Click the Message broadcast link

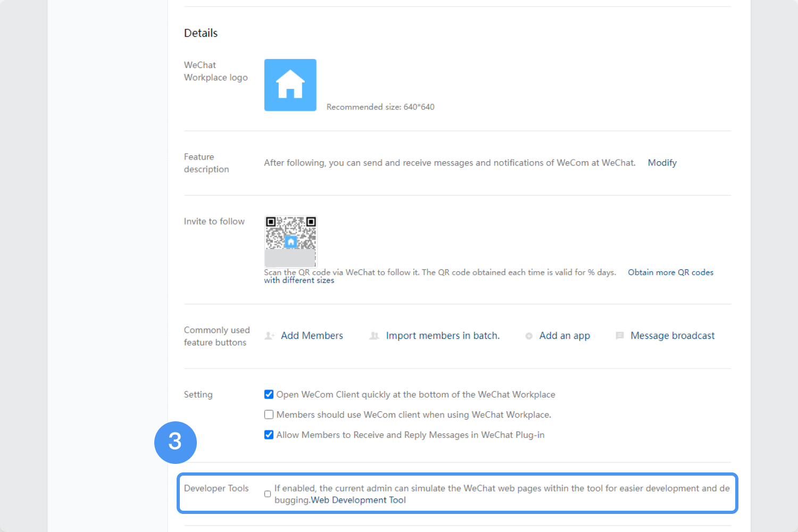(672, 336)
